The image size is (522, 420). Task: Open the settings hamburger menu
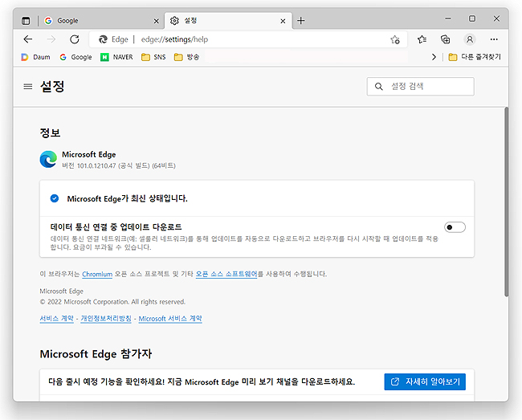[28, 87]
